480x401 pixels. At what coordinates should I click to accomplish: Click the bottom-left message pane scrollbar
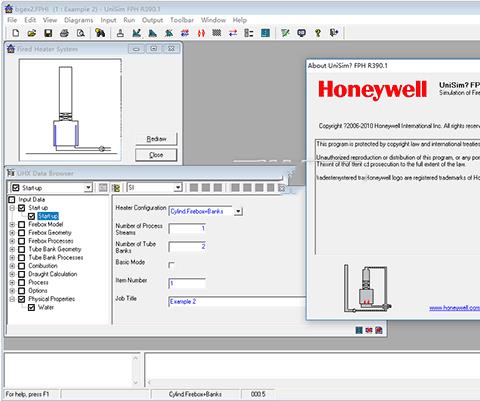tap(135, 370)
